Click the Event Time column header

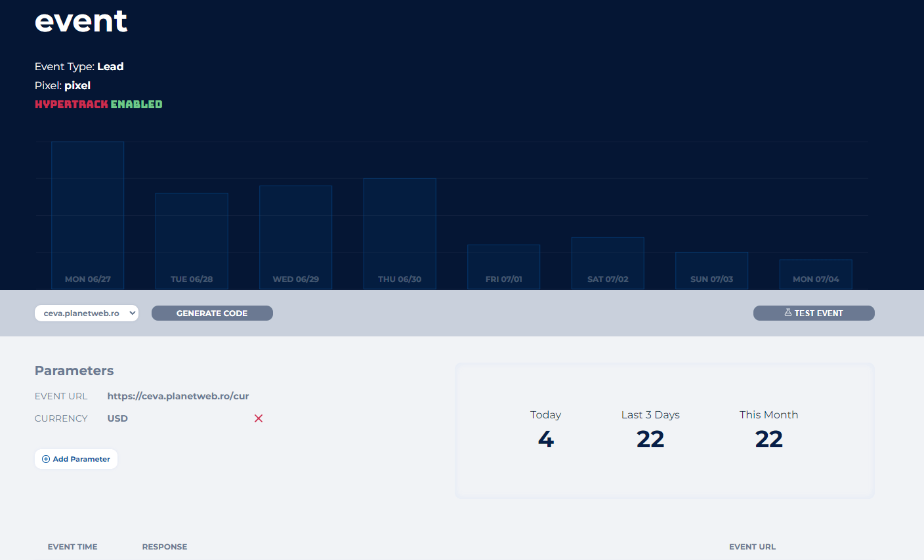pyautogui.click(x=72, y=547)
